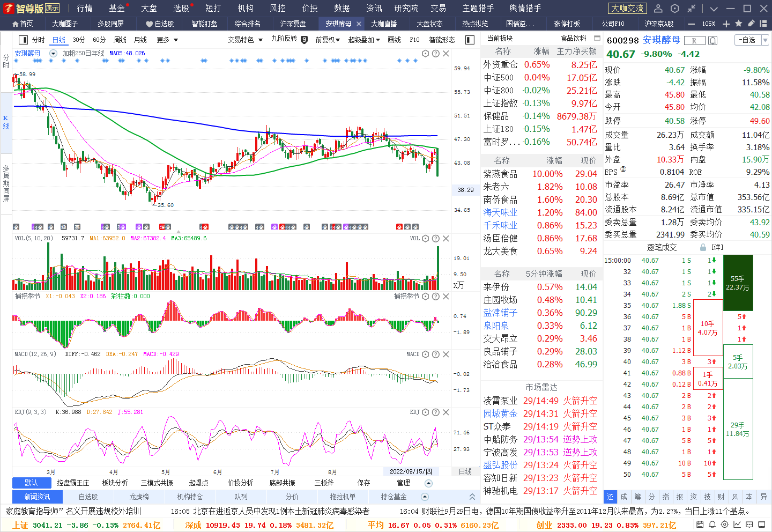Screen dimensions: 772x532
Task: Open the line chart icon in status bar
Action: coord(737,524)
